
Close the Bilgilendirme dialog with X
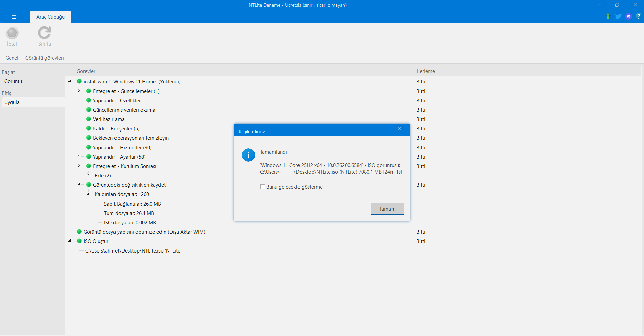(400, 129)
